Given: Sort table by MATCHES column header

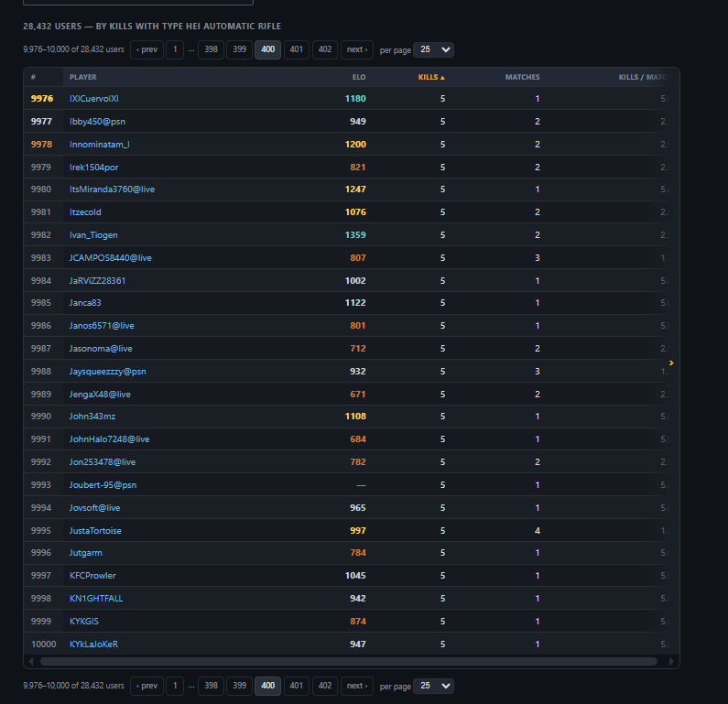Looking at the screenshot, I should (x=522, y=78).
